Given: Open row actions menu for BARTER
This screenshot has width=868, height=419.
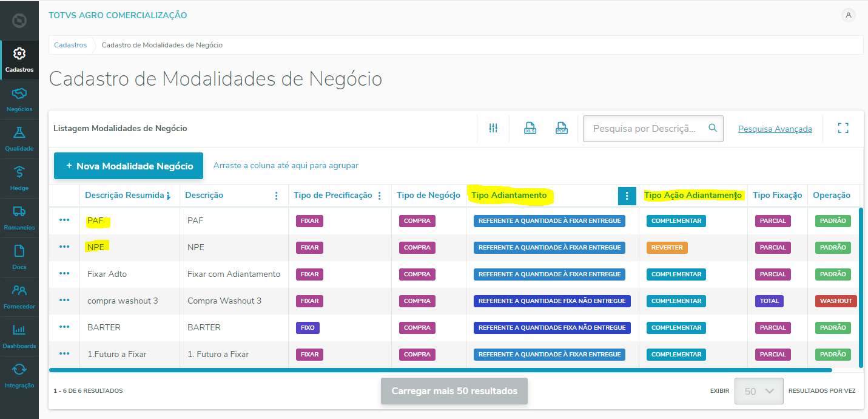Looking at the screenshot, I should [64, 327].
